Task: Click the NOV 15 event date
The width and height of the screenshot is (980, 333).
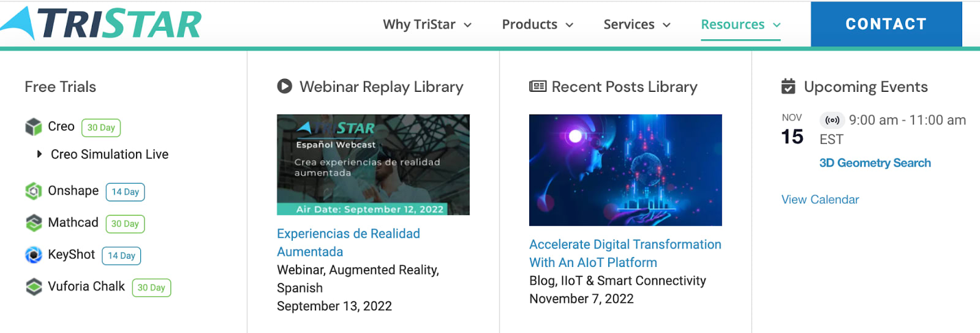Action: coord(792,129)
